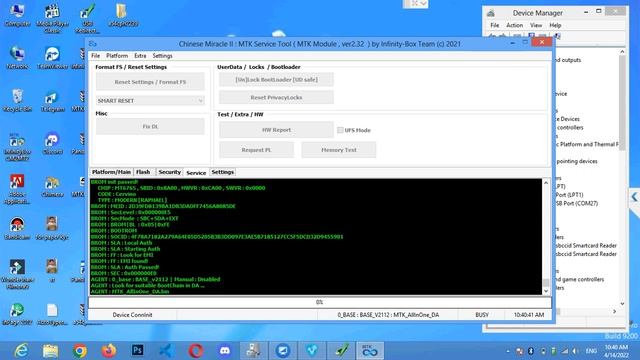Open the Adobe Application desktop icon
640x360 pixels.
17,189
